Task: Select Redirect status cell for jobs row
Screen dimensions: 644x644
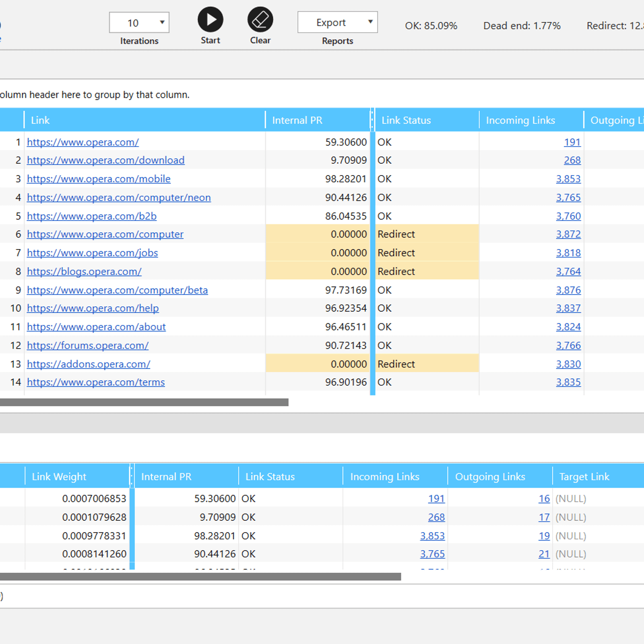Action: 427,253
